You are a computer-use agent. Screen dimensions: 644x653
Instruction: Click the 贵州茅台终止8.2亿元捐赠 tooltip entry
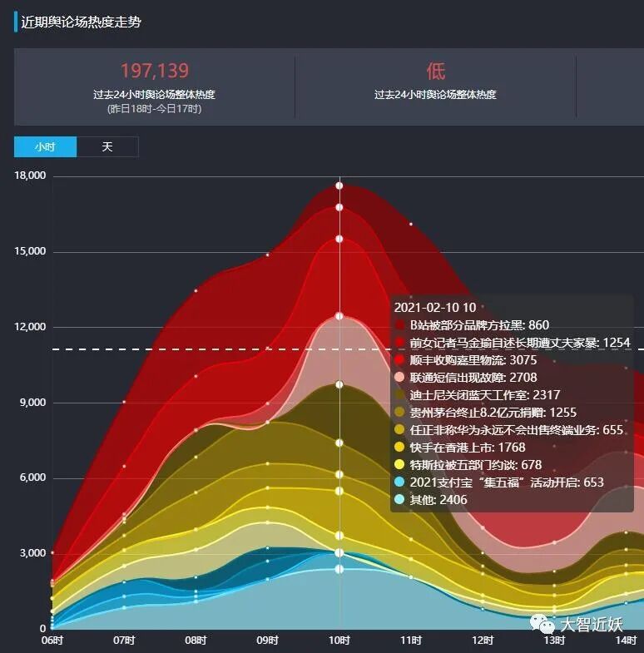coord(486,413)
